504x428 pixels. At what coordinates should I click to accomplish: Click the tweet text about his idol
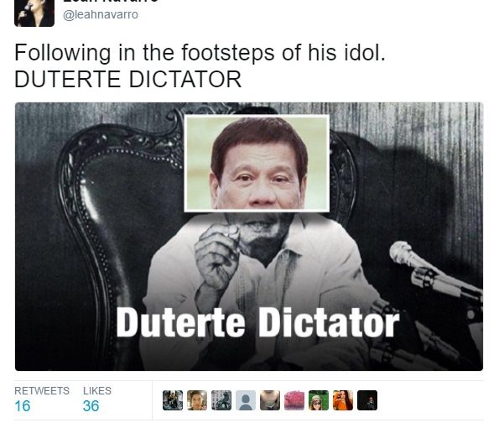pyautogui.click(x=200, y=52)
